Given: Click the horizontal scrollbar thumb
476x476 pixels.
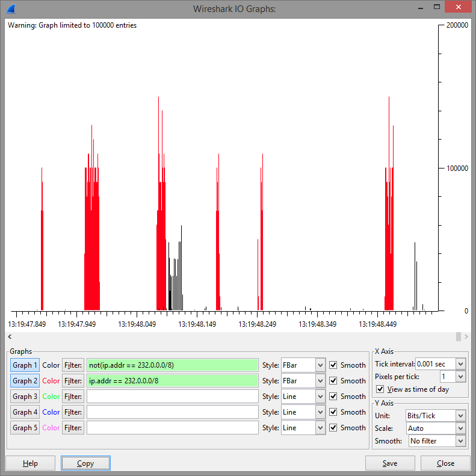Looking at the screenshot, I should (x=459, y=336).
